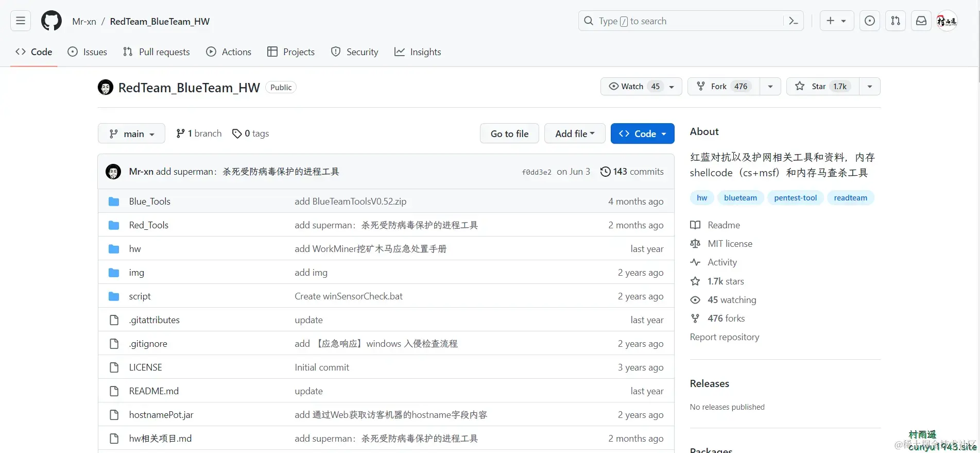
Task: Open the .gitignore file
Action: [x=148, y=344]
